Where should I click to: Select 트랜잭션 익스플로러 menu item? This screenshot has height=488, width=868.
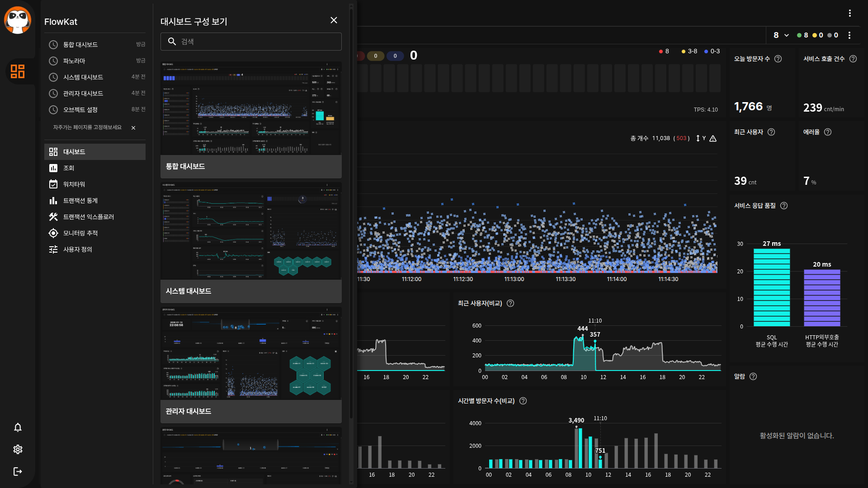(x=89, y=217)
